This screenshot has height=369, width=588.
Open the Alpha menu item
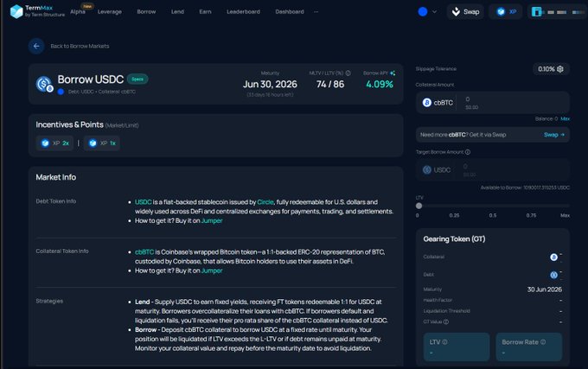78,11
